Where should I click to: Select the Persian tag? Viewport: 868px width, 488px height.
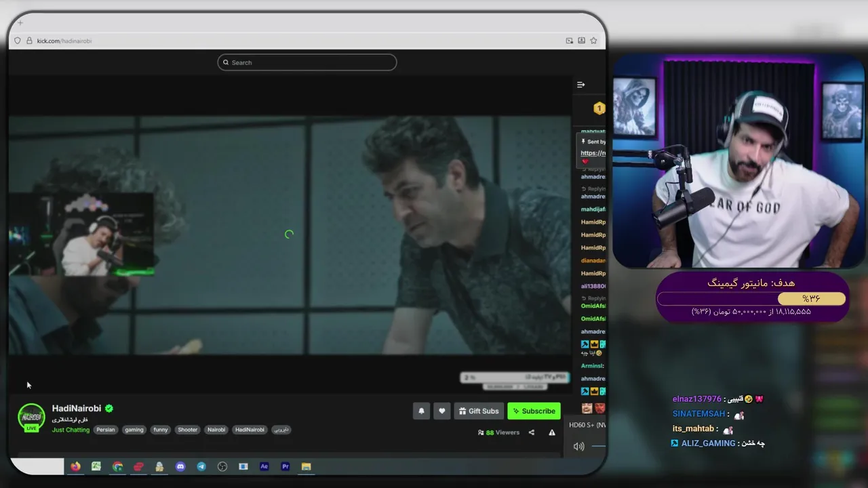(x=105, y=430)
